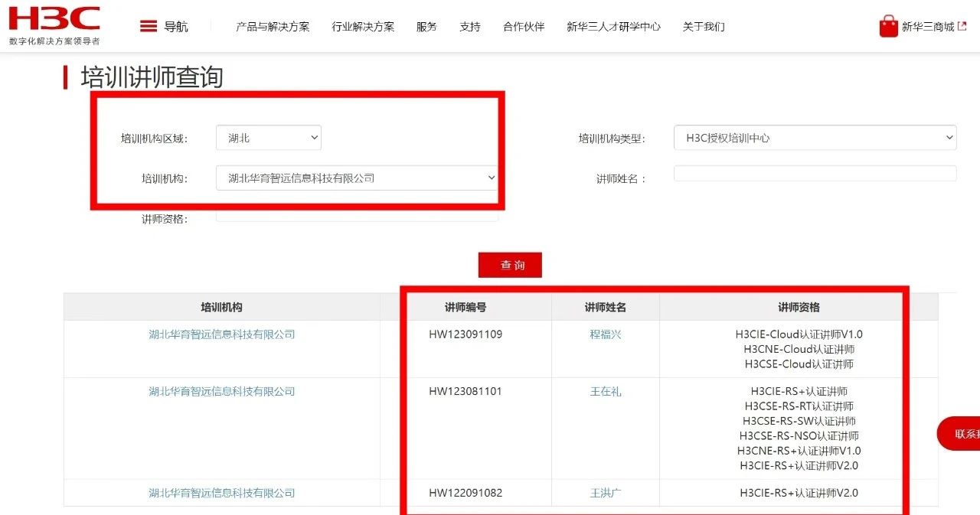Click H3CNE-Cloud认证讲师 qualification text
The width and height of the screenshot is (980, 515).
(x=799, y=349)
